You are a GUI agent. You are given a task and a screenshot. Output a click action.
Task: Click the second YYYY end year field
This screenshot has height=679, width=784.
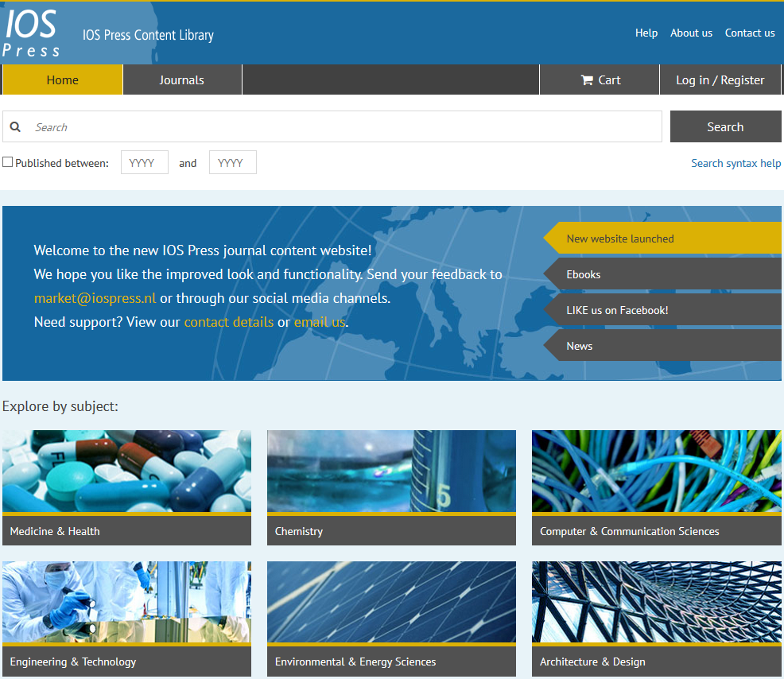[232, 162]
